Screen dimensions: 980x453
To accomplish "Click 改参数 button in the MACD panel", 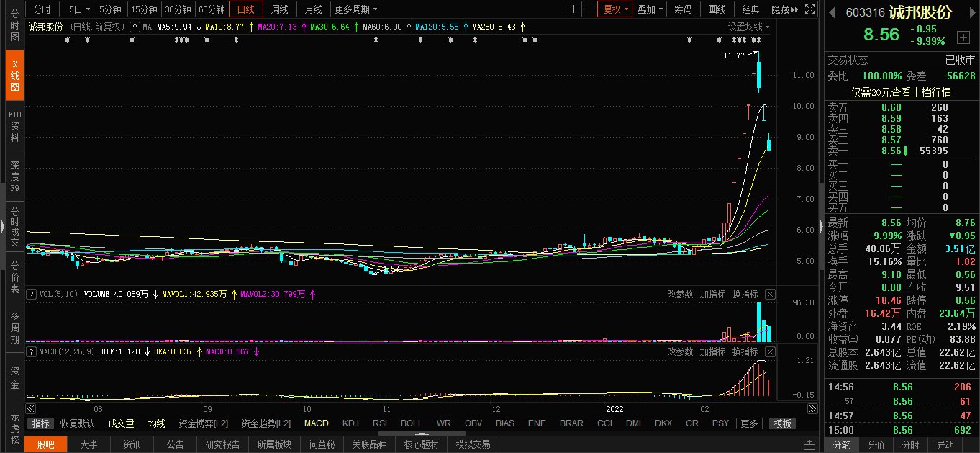I will coord(679,351).
